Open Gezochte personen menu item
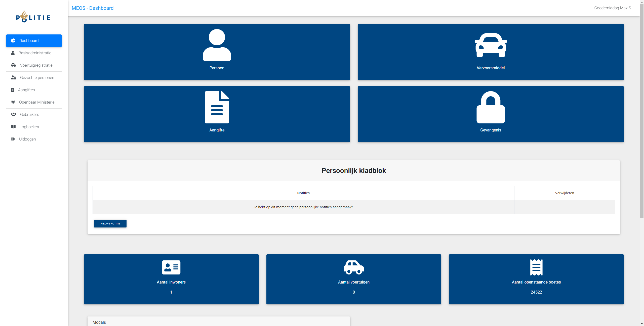644x326 pixels. tap(37, 78)
